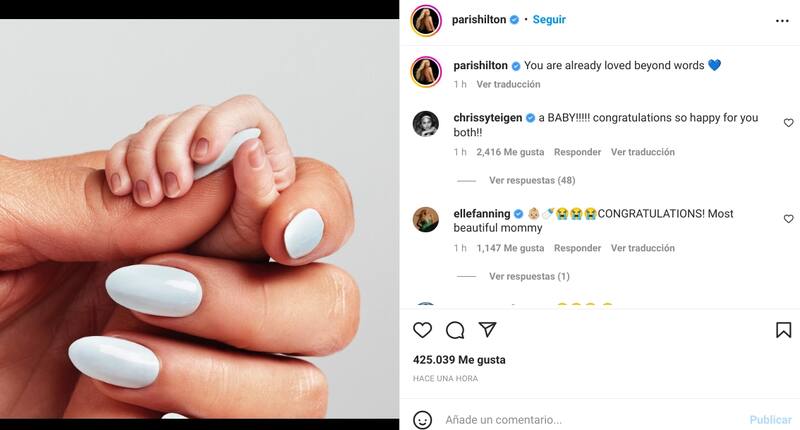Like the post with the heart icon
This screenshot has height=430, width=800.
point(422,330)
